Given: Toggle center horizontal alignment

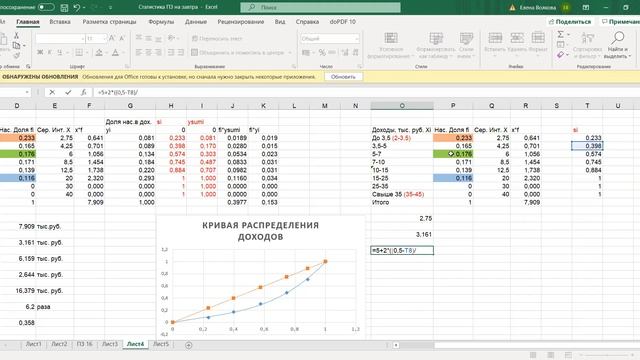Looking at the screenshot, I should [x=149, y=52].
